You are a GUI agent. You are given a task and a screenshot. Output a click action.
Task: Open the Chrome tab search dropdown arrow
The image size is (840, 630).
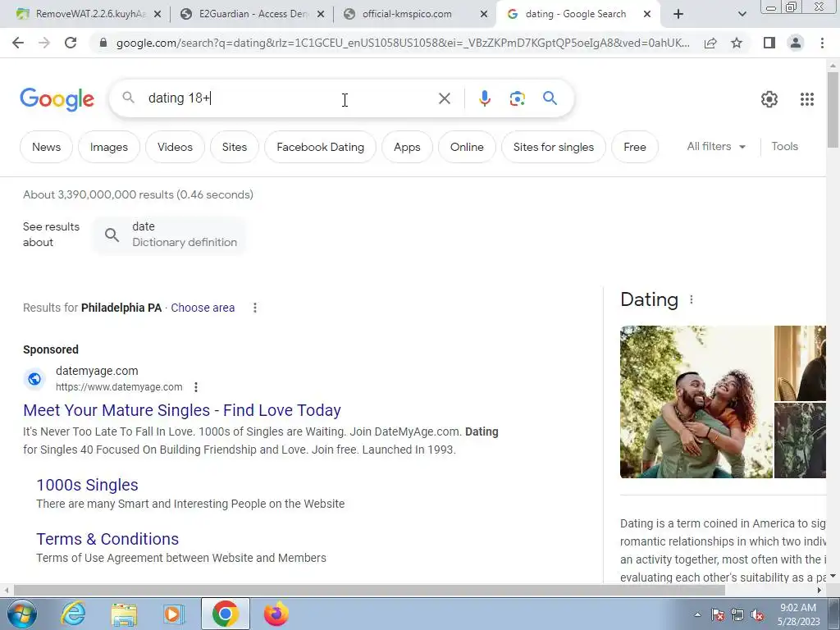[742, 14]
